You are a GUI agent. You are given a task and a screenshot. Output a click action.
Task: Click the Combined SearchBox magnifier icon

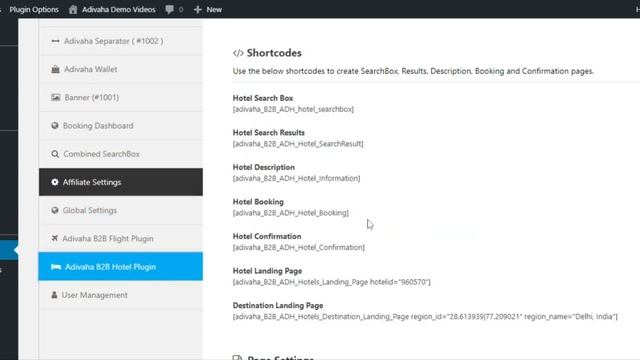55,154
